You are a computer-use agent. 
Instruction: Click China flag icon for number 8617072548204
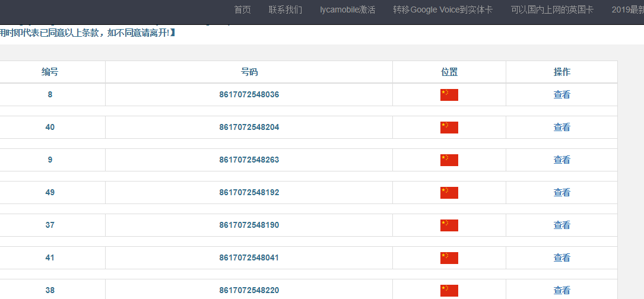click(449, 128)
